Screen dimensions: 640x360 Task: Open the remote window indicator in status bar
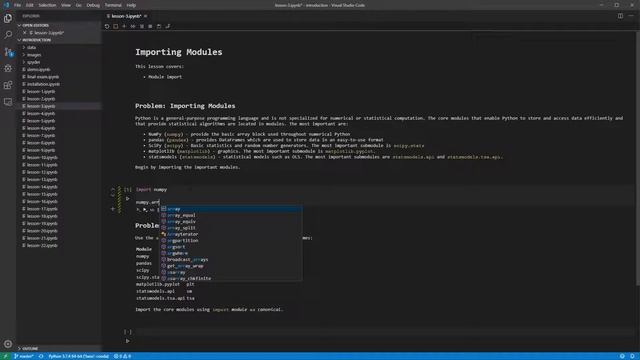point(5,356)
